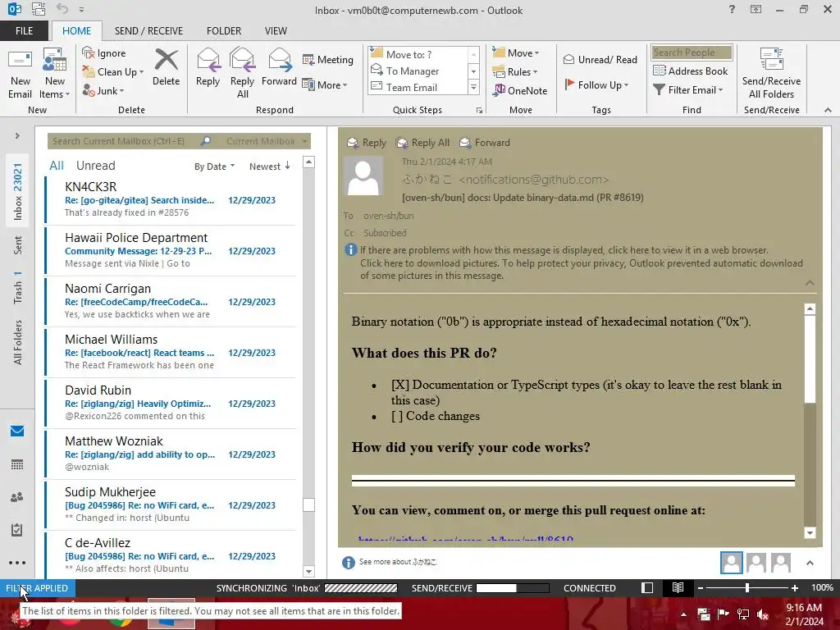The image size is (840, 630).
Task: Open the Rules dropdown
Action: [x=515, y=72]
